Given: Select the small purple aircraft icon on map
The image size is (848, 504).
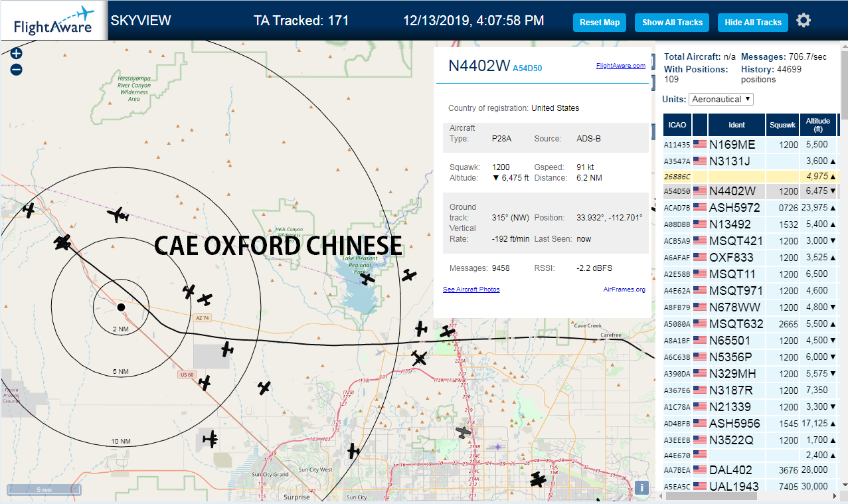Looking at the screenshot, I should pyautogui.click(x=499, y=446).
